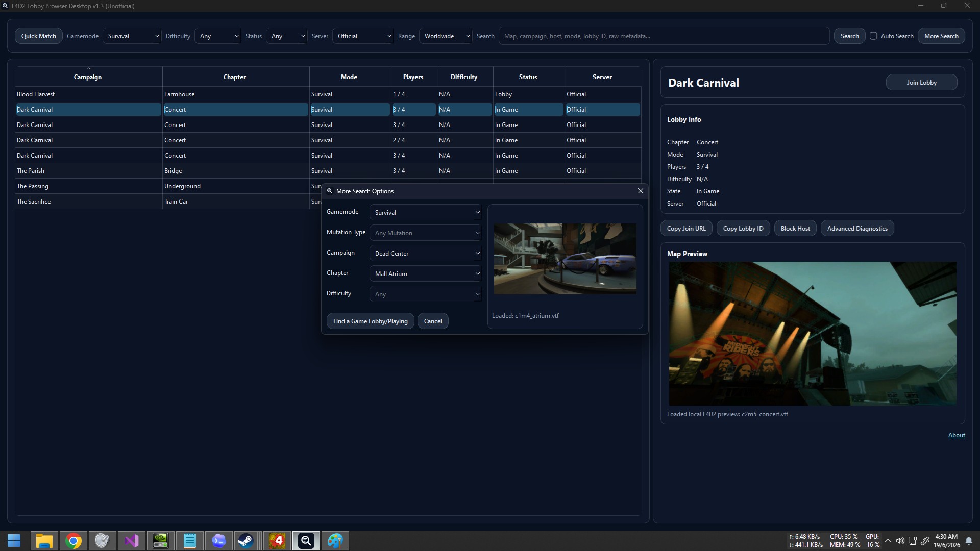Open the NVIDIA app in the taskbar
Screen dimensions: 980x551
(x=160, y=541)
